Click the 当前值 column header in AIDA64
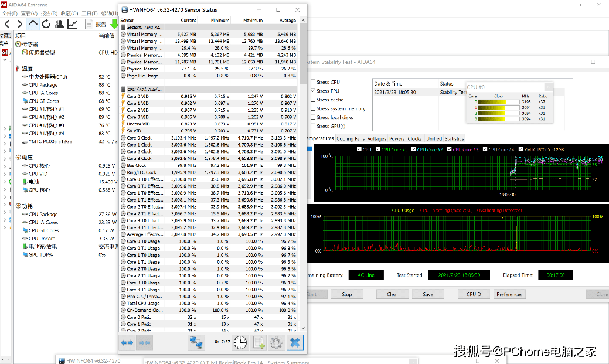The width and height of the screenshot is (609, 364). 107,36
